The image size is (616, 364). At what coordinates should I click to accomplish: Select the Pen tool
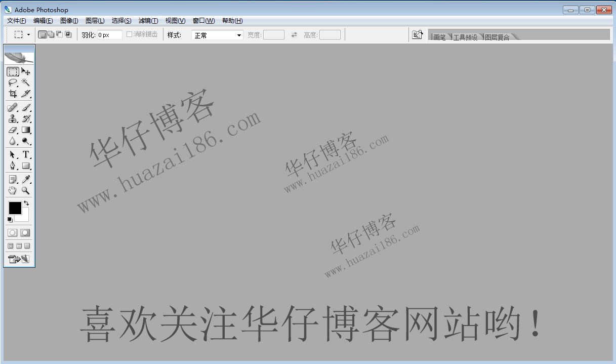point(13,166)
